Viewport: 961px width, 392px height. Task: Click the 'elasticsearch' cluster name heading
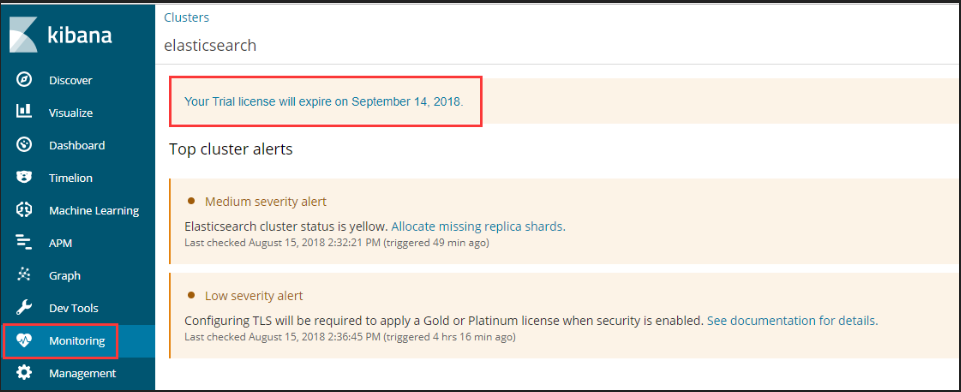tap(210, 45)
